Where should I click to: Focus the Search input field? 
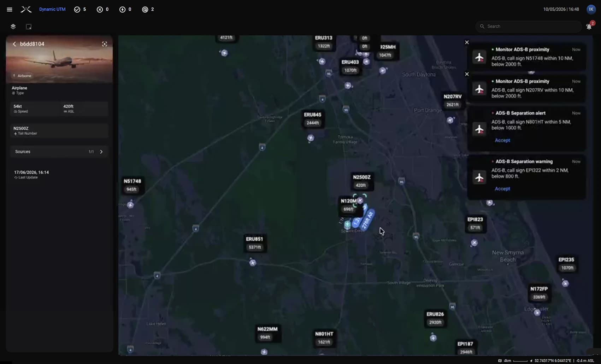[x=528, y=26]
